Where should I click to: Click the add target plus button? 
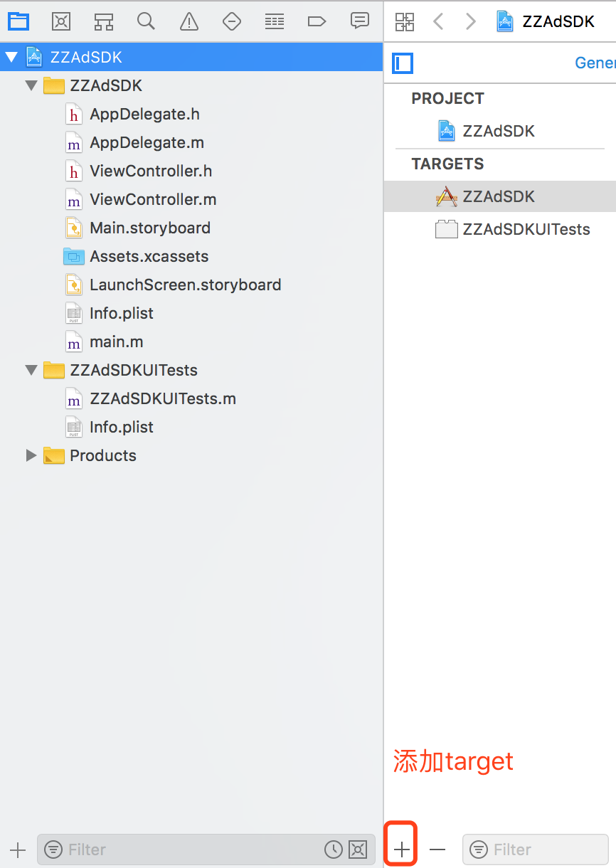[402, 849]
